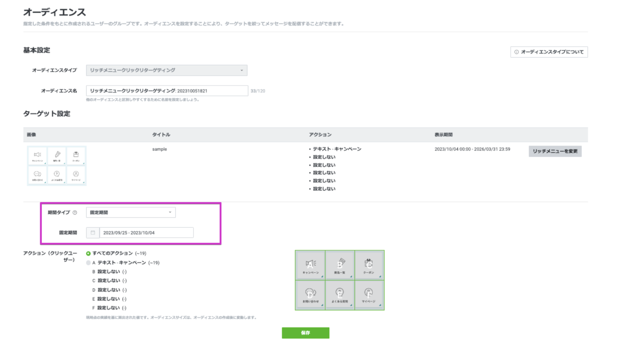Screen dimensions: 644x353
Task: Click the campaign megaphone tile A
Action: coord(310,265)
